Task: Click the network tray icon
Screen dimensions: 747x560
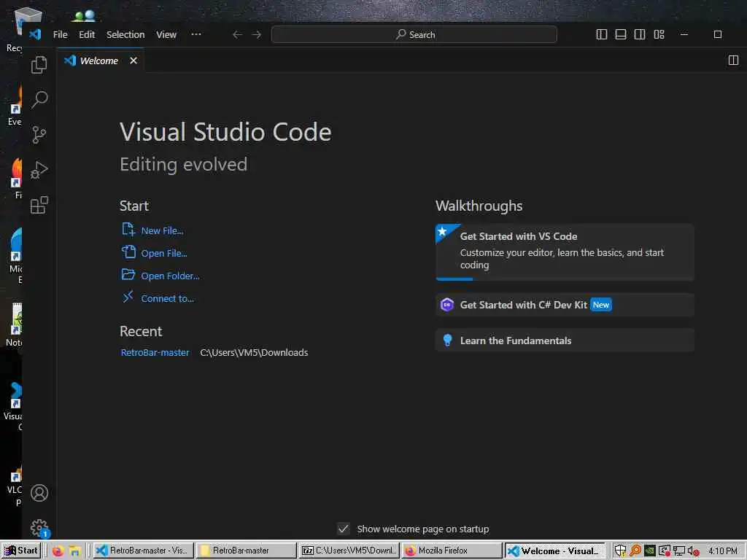Action: click(679, 551)
